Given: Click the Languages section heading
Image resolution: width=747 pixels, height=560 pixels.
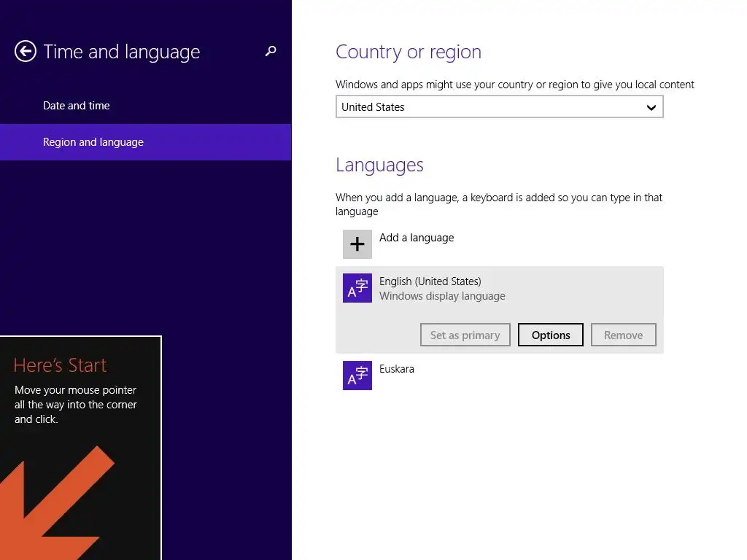Looking at the screenshot, I should coord(379,166).
